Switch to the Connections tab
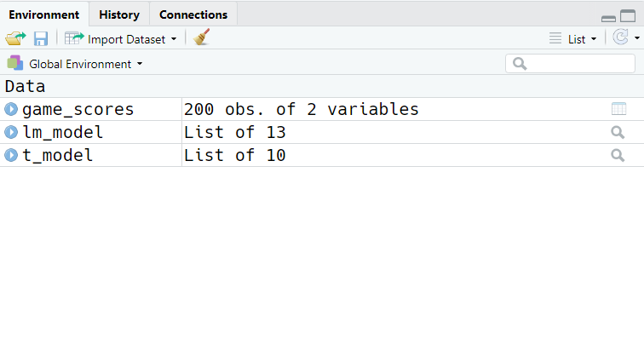Viewport: 644px width, 362px height. coord(193,14)
